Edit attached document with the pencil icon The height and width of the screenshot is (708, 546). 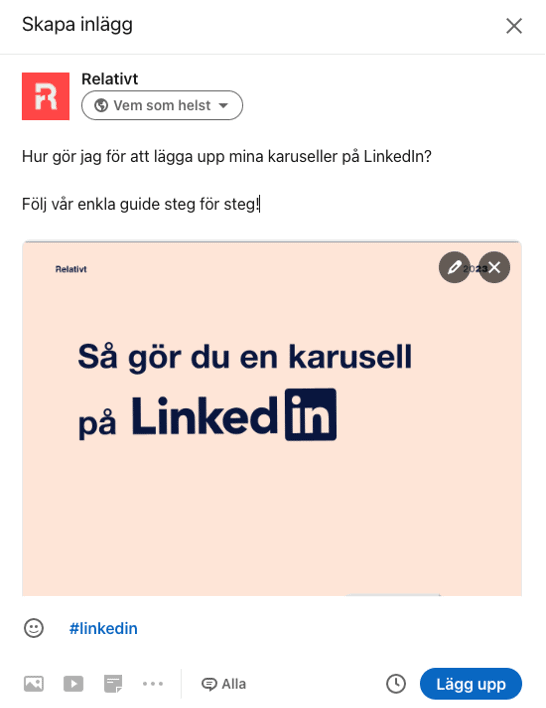coord(454,267)
